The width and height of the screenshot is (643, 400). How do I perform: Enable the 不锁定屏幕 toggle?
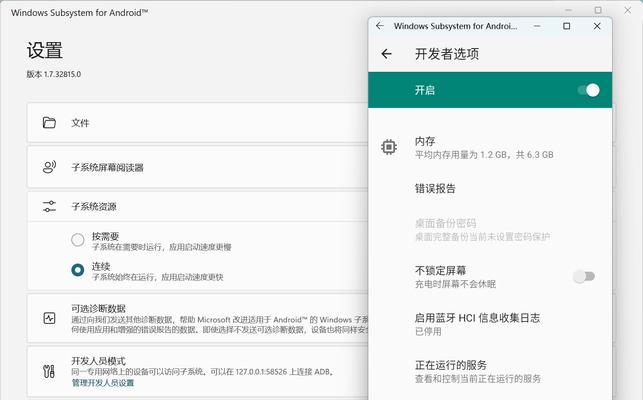click(584, 276)
